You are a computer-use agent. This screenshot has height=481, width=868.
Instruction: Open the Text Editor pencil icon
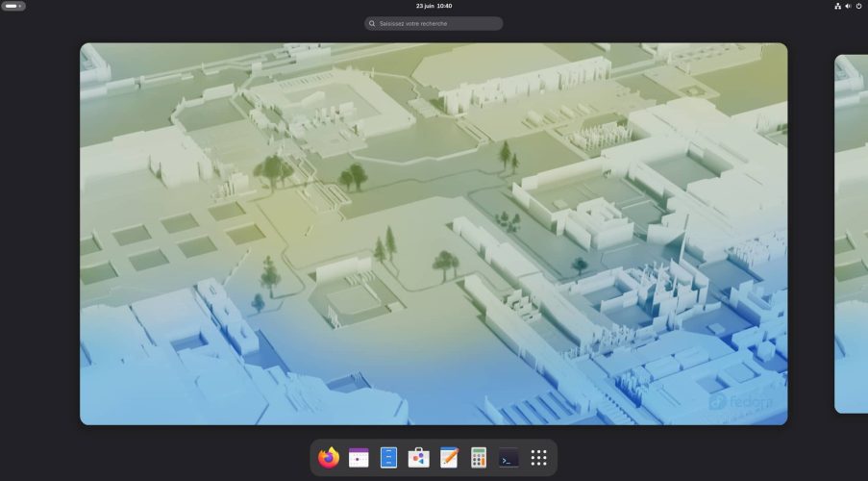pos(449,458)
